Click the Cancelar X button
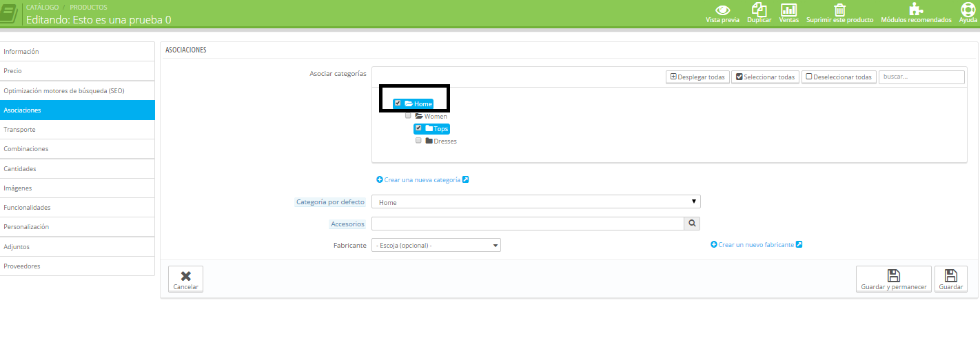 tap(185, 279)
